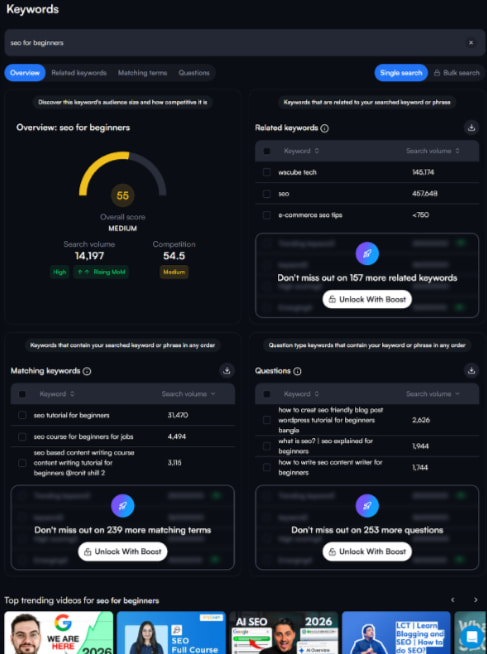The height and width of the screenshot is (654, 487).
Task: Show info about Questions
Action: (x=297, y=371)
